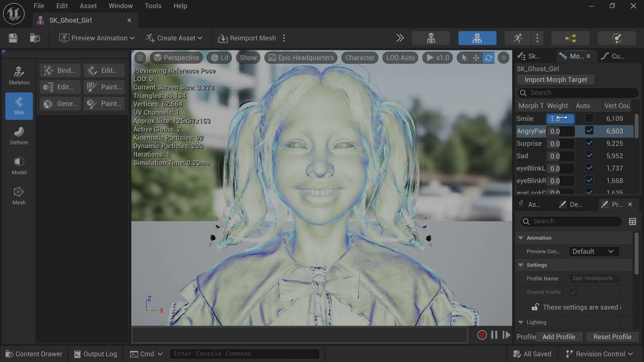Open Physics asset mode button
Screen dimensions: 644x362
(616, 38)
